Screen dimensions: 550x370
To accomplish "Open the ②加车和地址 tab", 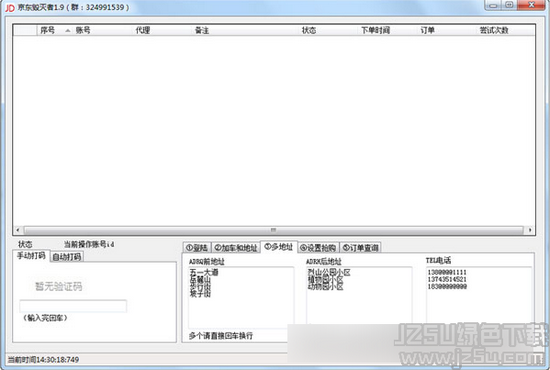I will click(x=236, y=248).
